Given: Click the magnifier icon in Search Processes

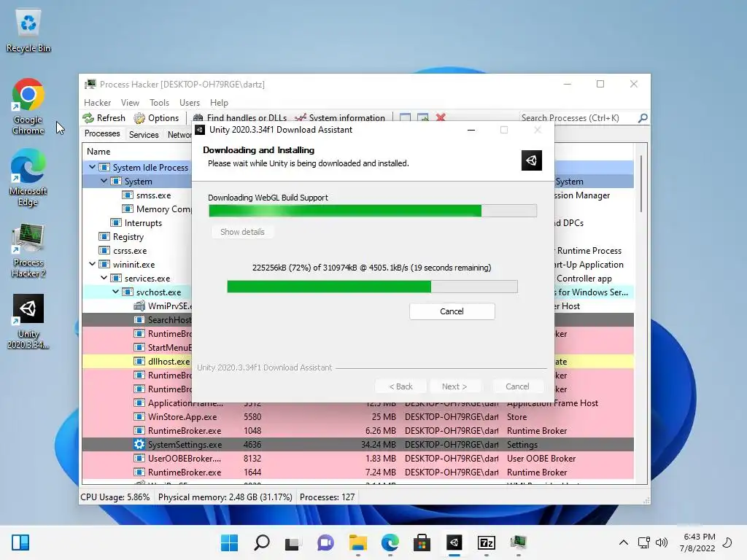Looking at the screenshot, I should click(643, 117).
